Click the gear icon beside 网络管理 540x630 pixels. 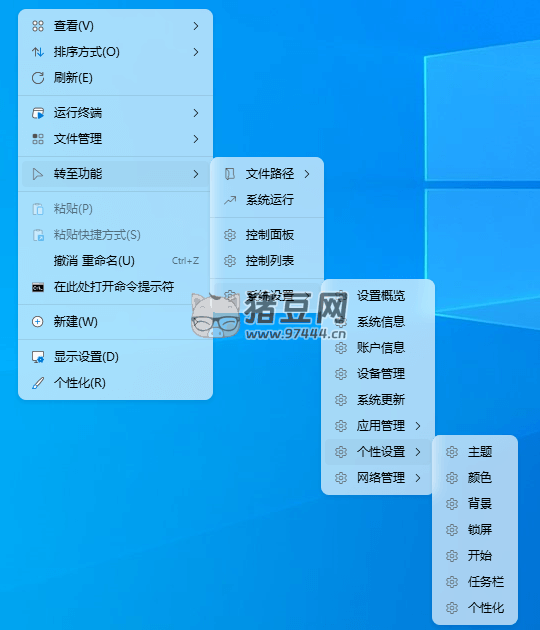tap(341, 478)
